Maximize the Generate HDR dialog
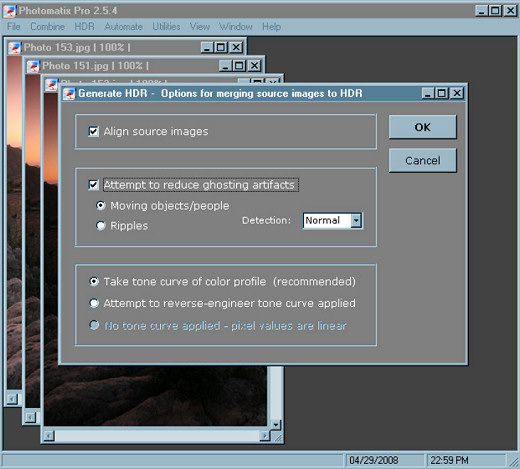Screen dimensions: 520x469 pyautogui.click(x=442, y=93)
